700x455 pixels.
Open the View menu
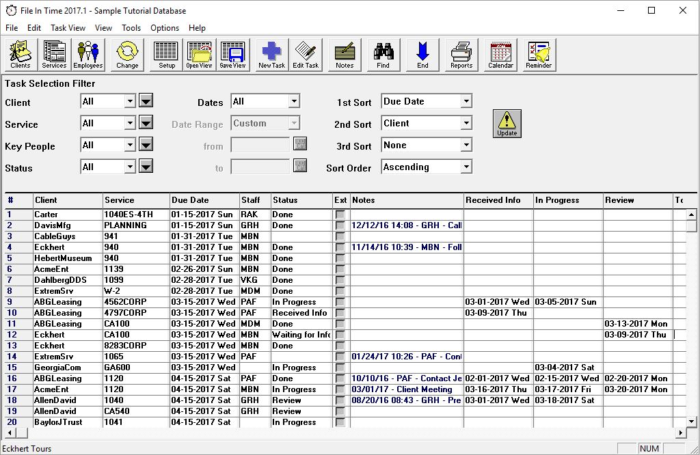(x=103, y=28)
